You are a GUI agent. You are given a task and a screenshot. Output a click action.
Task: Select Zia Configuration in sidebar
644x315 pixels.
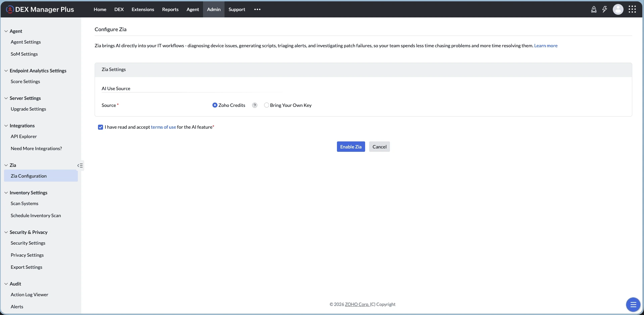[41, 176]
